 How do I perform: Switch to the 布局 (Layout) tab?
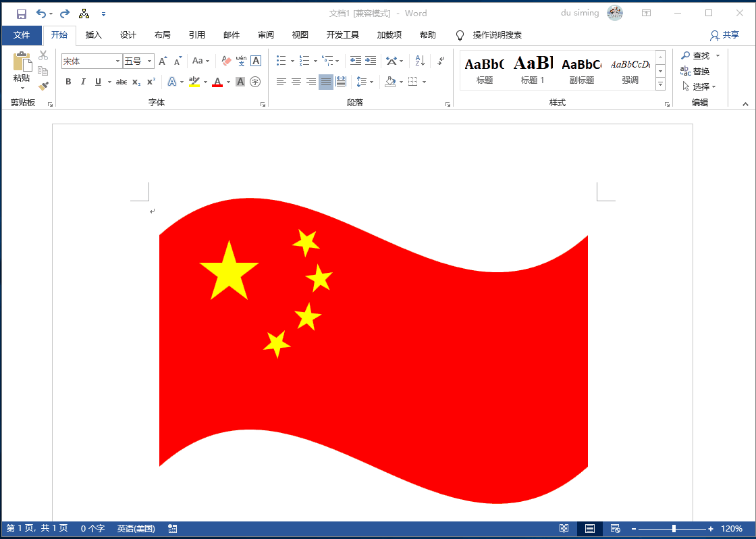(x=163, y=35)
